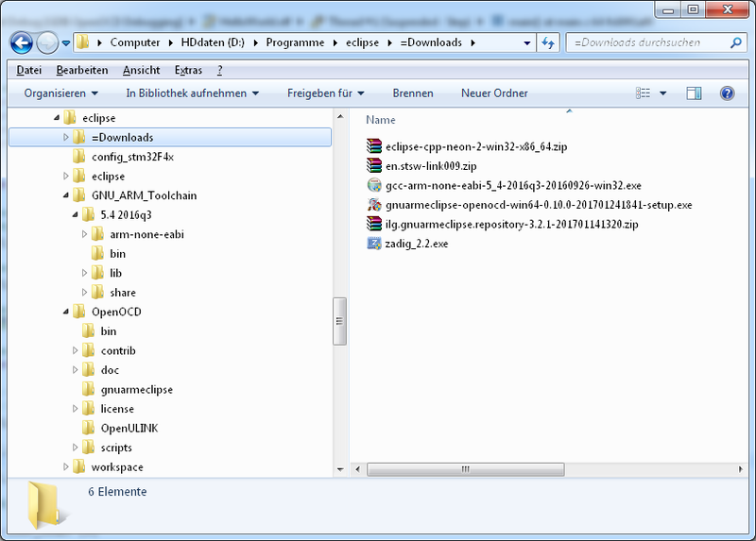Click the navigation pane vertical scrollbar thumb
This screenshot has width=756, height=541.
tap(339, 321)
